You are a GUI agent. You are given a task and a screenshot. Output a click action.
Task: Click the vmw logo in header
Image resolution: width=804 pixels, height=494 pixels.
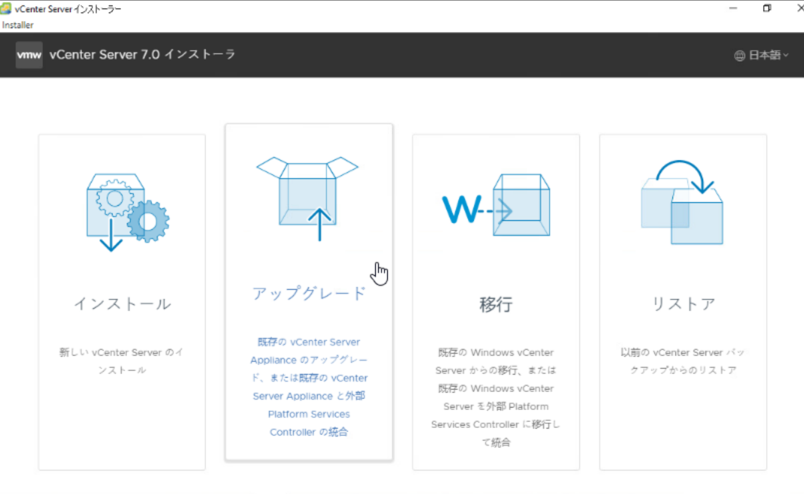[x=29, y=55]
